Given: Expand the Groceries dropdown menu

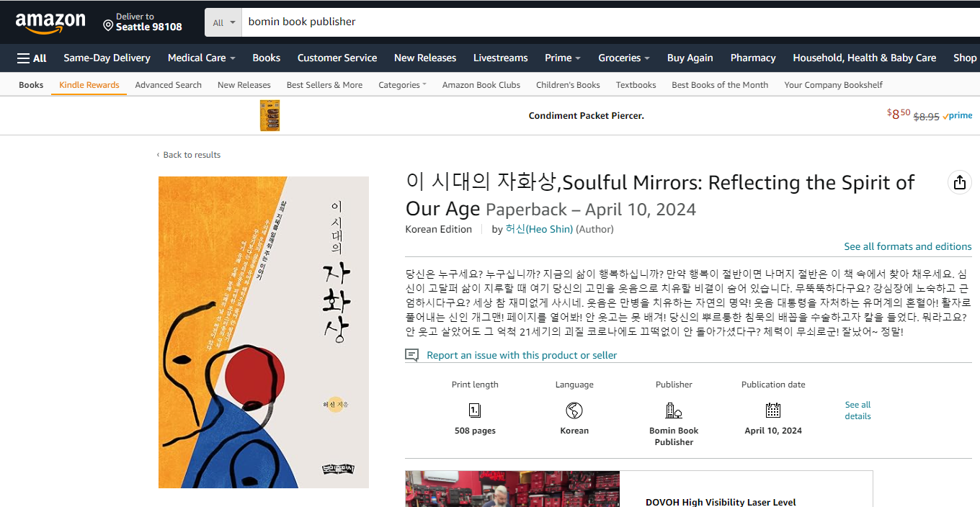Looking at the screenshot, I should (x=624, y=58).
